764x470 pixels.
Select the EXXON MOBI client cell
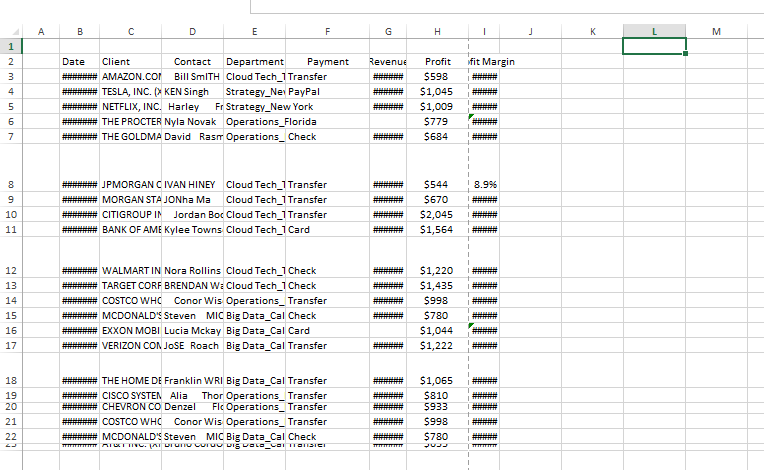pyautogui.click(x=131, y=331)
